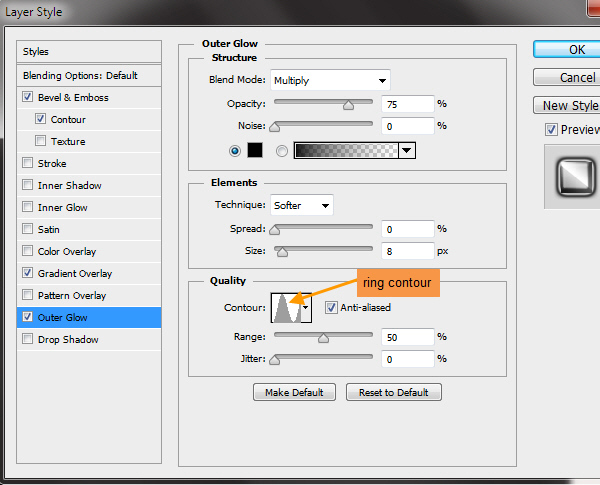Screen dimensions: 600x485
Task: Open Blending Options: Default section
Action: click(80, 75)
